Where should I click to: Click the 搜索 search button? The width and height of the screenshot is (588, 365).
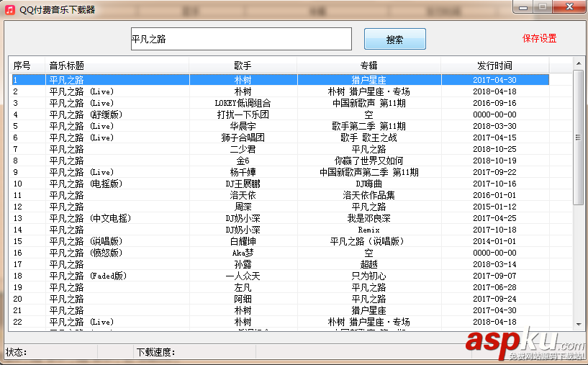click(x=395, y=39)
